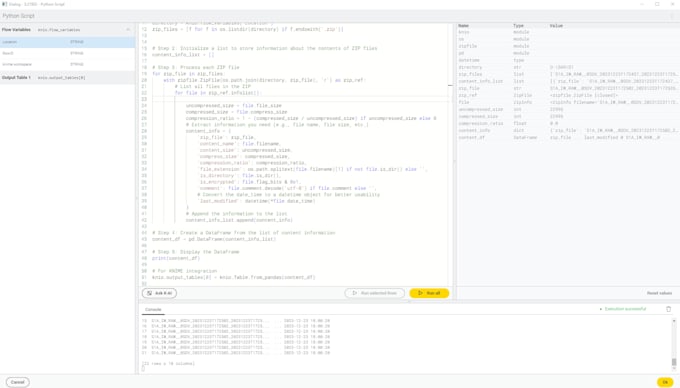680x388 pixels.
Task: Maximize the dialog window
Action: [657, 4]
